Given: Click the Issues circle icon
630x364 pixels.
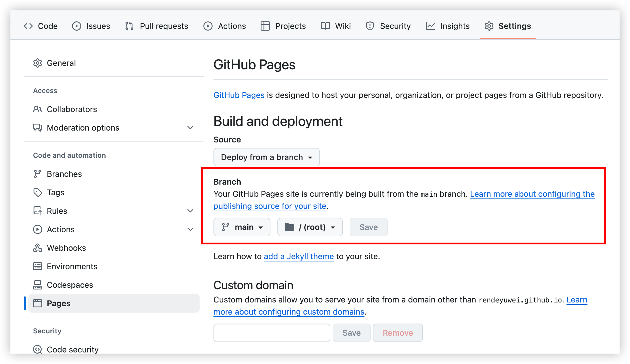Looking at the screenshot, I should pos(77,26).
